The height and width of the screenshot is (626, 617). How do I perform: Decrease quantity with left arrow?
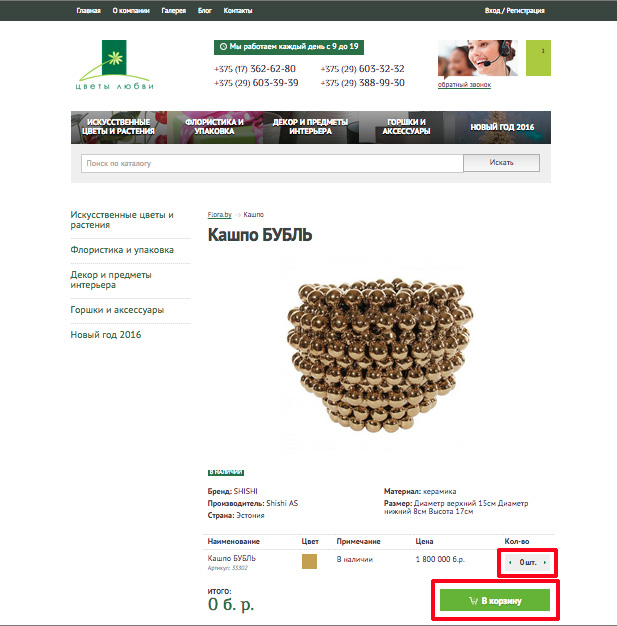tap(510, 563)
